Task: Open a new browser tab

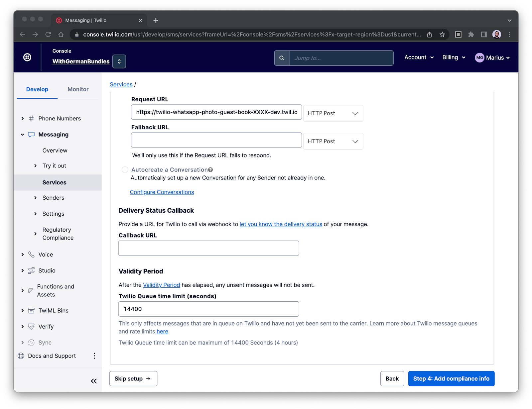Action: pyautogui.click(x=156, y=21)
